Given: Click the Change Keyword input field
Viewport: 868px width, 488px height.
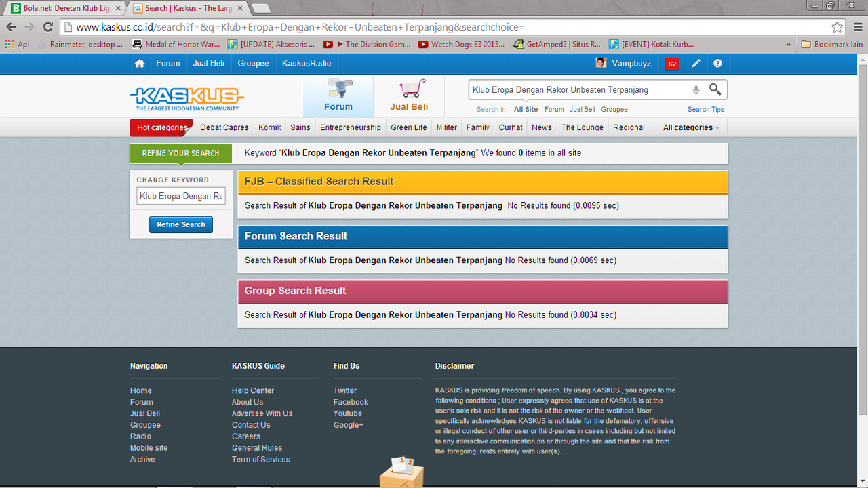Looking at the screenshot, I should 181,196.
